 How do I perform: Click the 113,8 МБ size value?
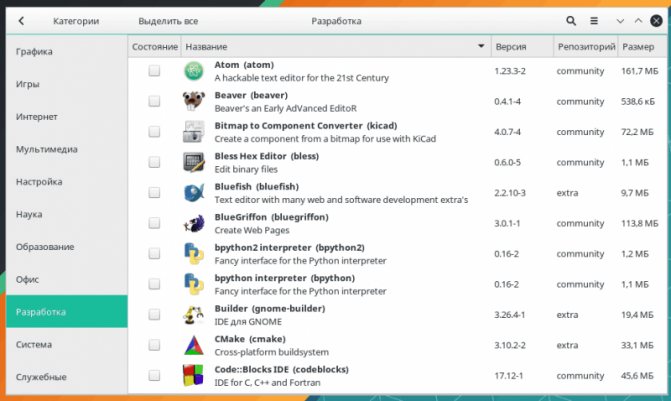click(x=640, y=223)
